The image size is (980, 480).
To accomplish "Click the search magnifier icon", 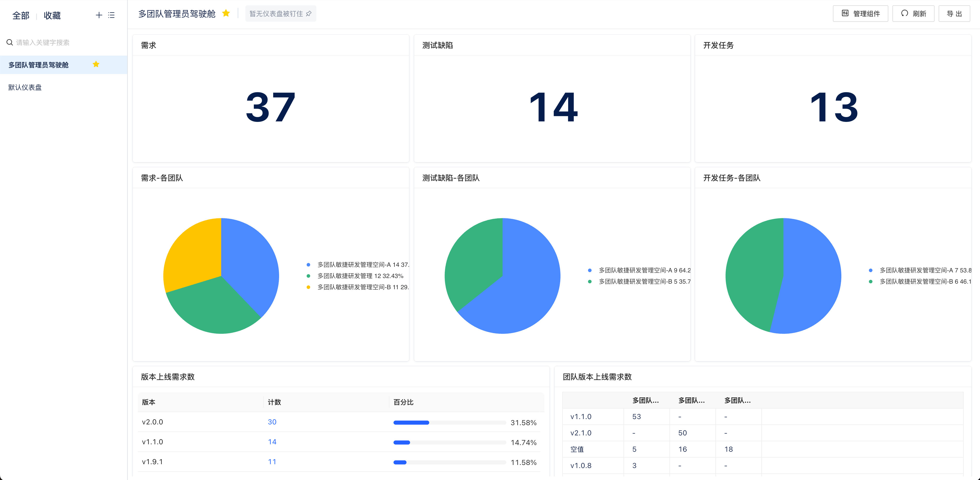I will [x=10, y=42].
